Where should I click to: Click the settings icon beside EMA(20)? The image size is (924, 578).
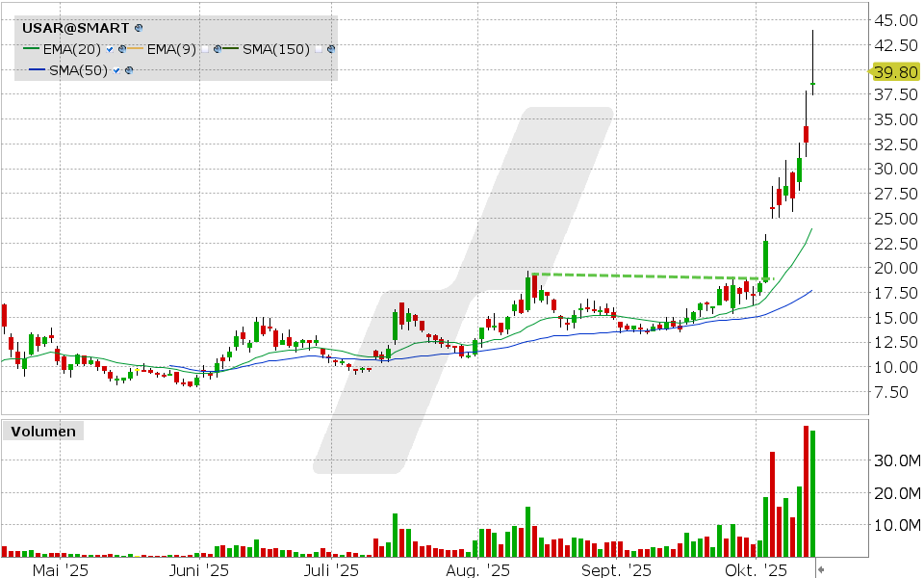pyautogui.click(x=122, y=49)
